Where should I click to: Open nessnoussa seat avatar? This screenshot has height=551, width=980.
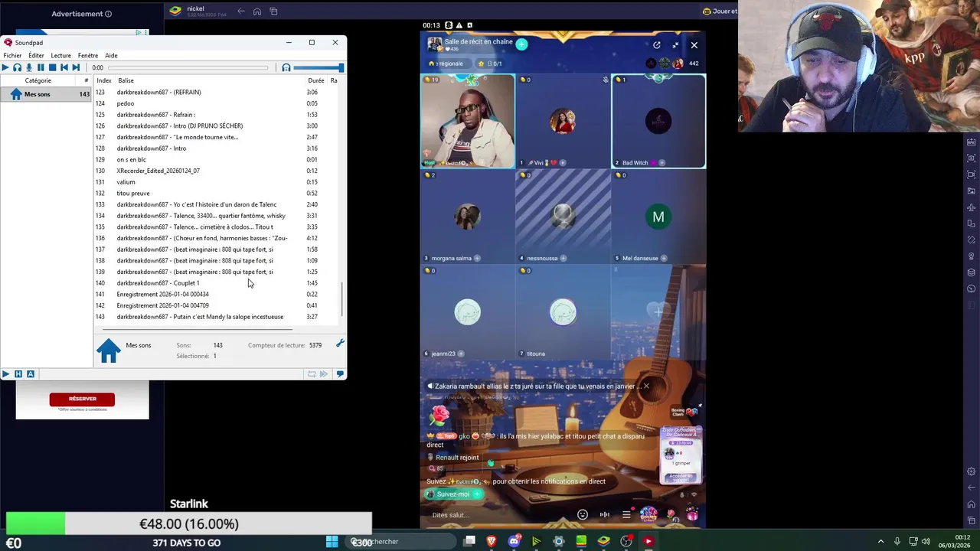click(x=563, y=217)
